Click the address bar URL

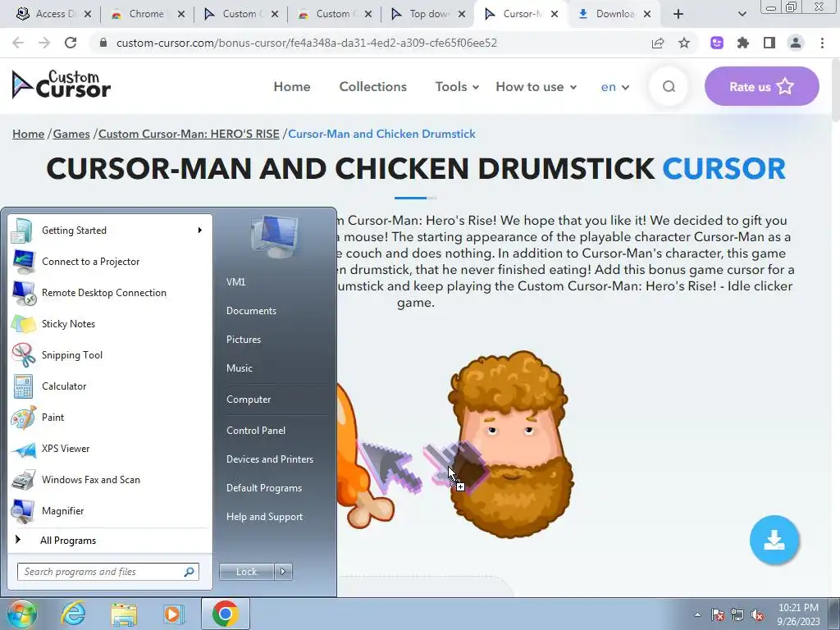coord(307,43)
